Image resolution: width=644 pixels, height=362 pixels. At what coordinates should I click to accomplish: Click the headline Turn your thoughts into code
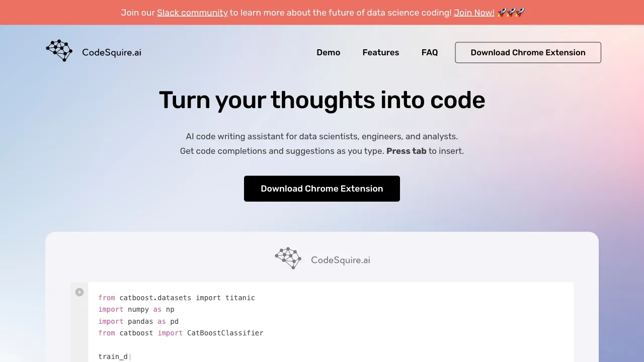[x=321, y=100]
